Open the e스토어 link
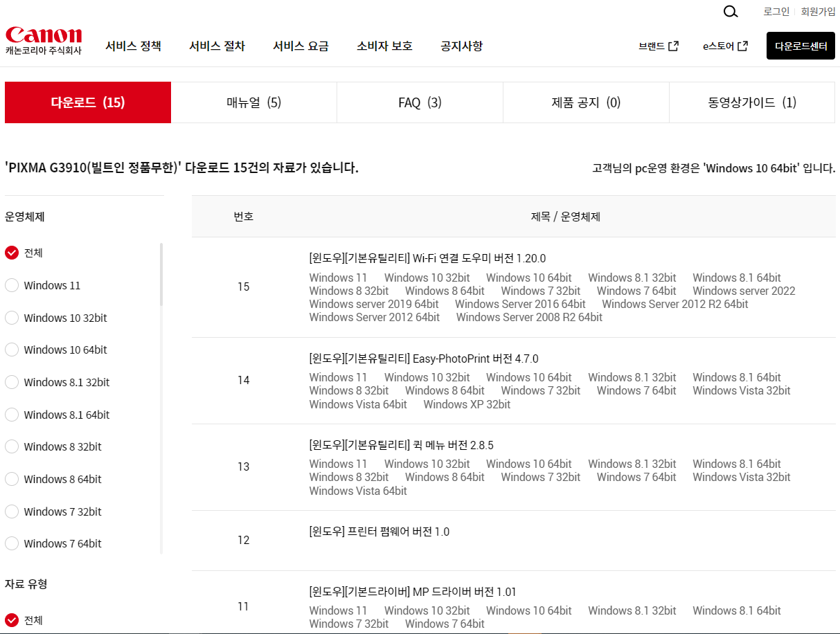The image size is (840, 634). click(x=718, y=46)
